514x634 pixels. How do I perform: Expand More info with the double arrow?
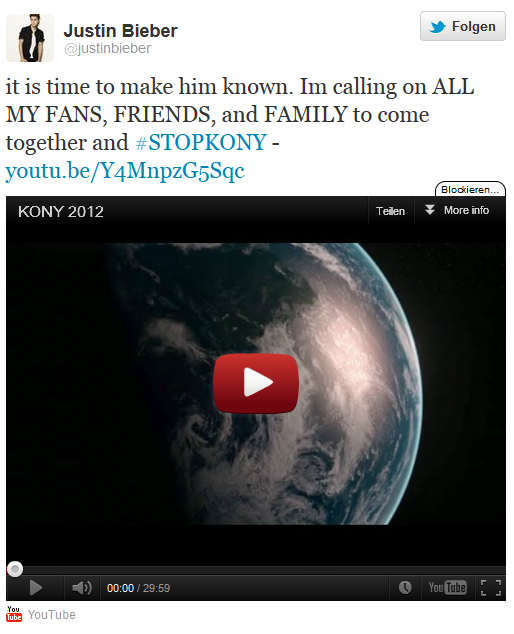[430, 210]
